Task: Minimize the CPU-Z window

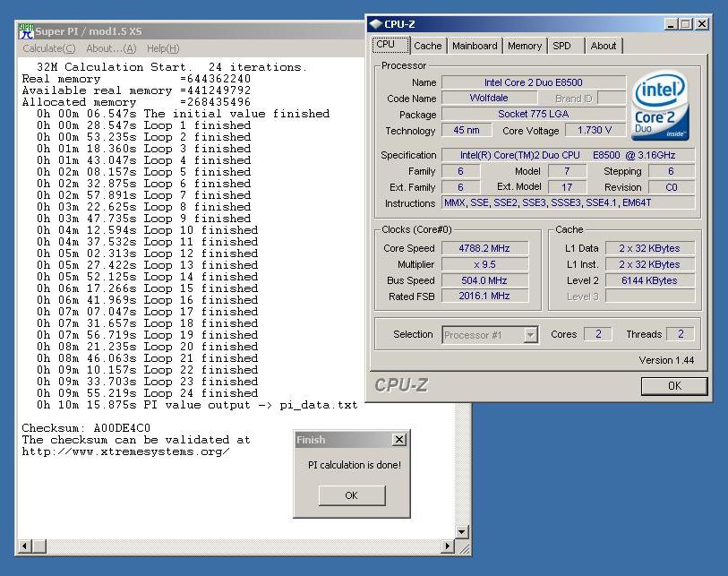Action: (x=671, y=23)
